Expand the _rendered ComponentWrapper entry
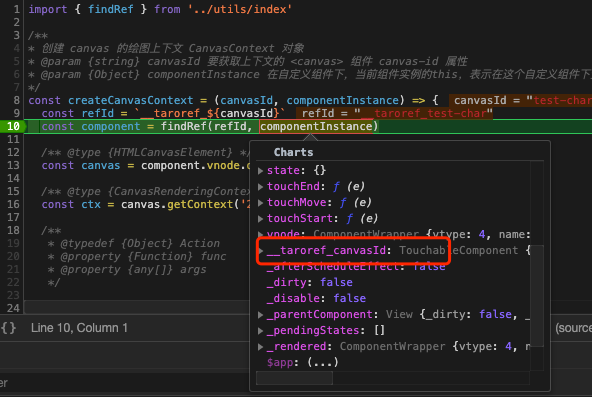Screen dimensions: 592x397 261,346
